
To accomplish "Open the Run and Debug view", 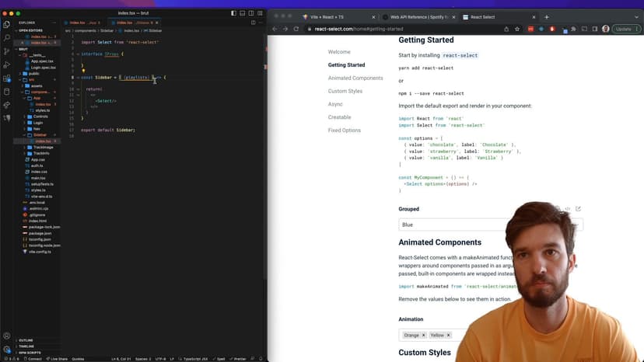I will tap(7, 64).
